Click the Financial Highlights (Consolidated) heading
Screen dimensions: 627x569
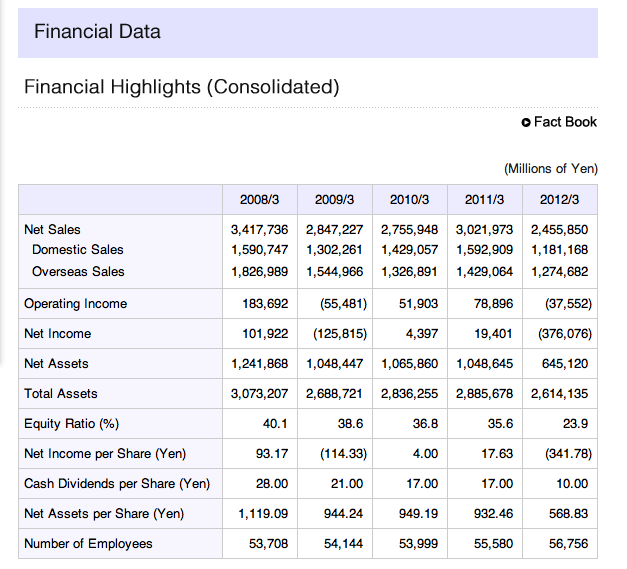182,87
